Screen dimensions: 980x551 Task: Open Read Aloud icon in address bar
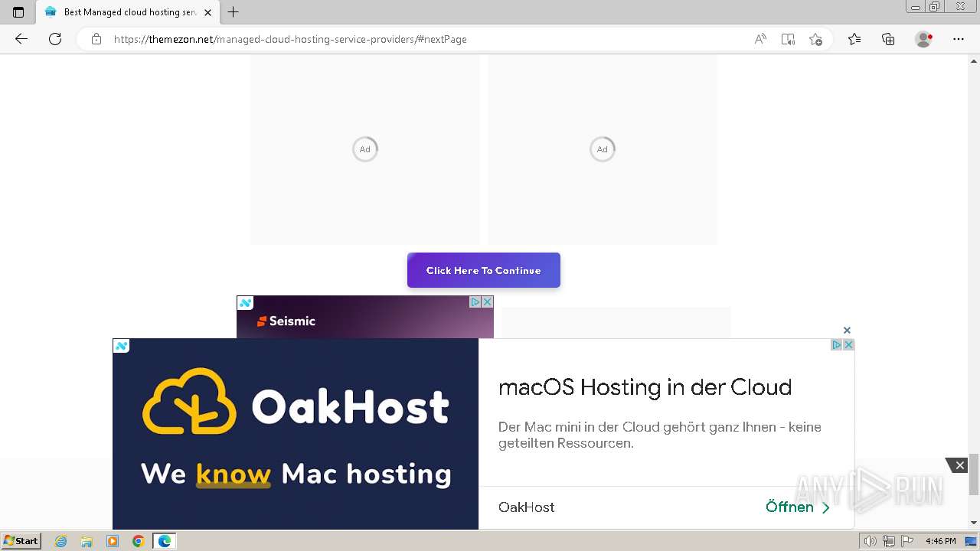pyautogui.click(x=760, y=39)
